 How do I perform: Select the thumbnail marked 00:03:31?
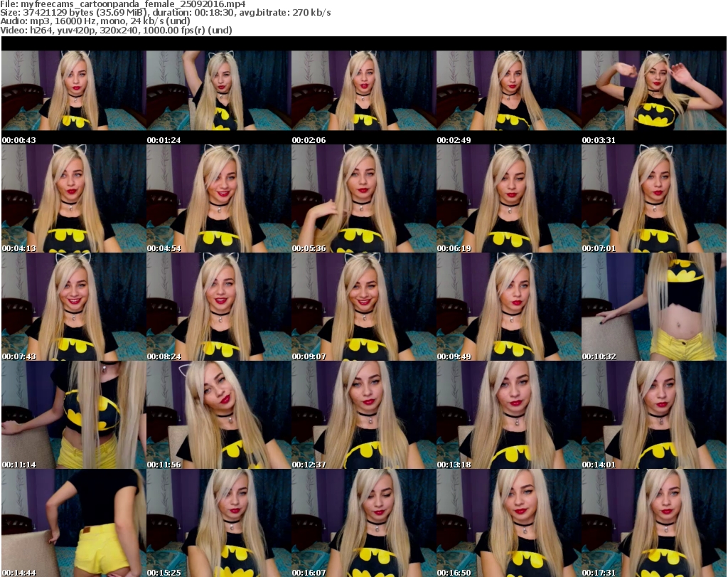[653, 90]
